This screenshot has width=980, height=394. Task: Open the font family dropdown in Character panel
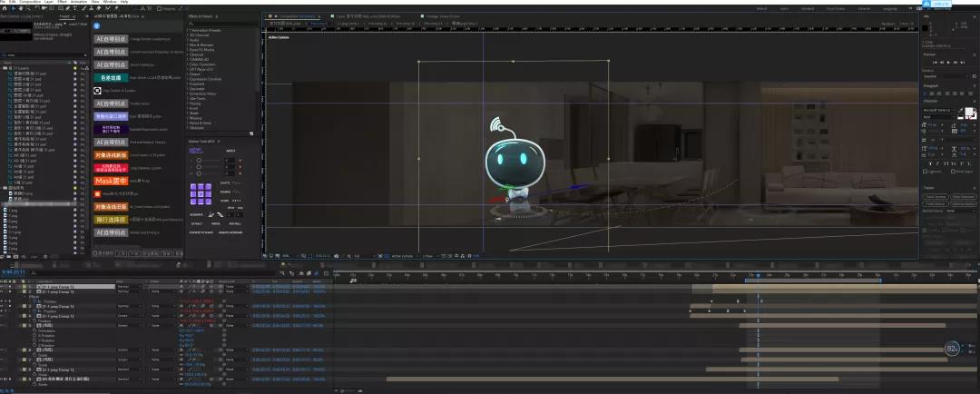[938, 110]
